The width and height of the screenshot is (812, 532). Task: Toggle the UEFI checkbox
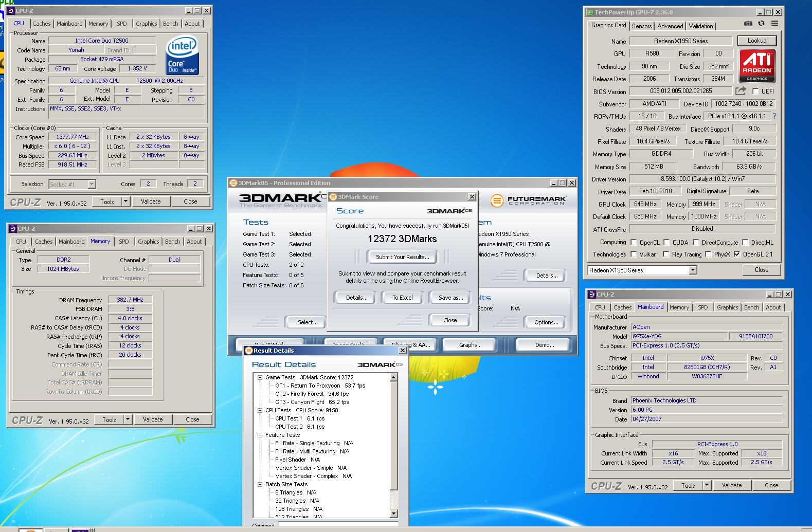[755, 91]
